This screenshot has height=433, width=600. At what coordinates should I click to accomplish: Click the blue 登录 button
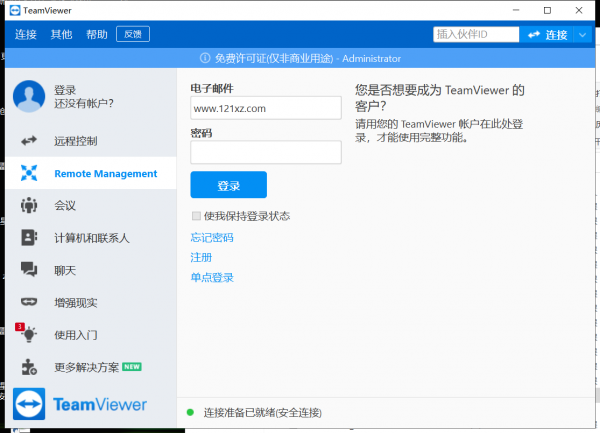click(x=228, y=185)
